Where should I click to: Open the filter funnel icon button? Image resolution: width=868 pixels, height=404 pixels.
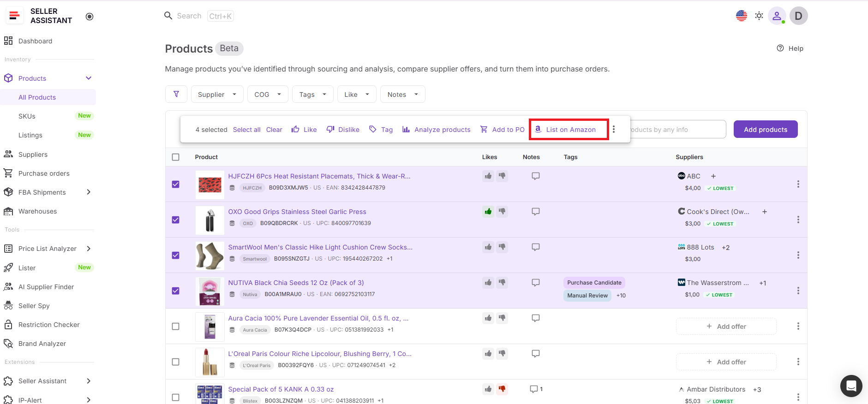[176, 94]
